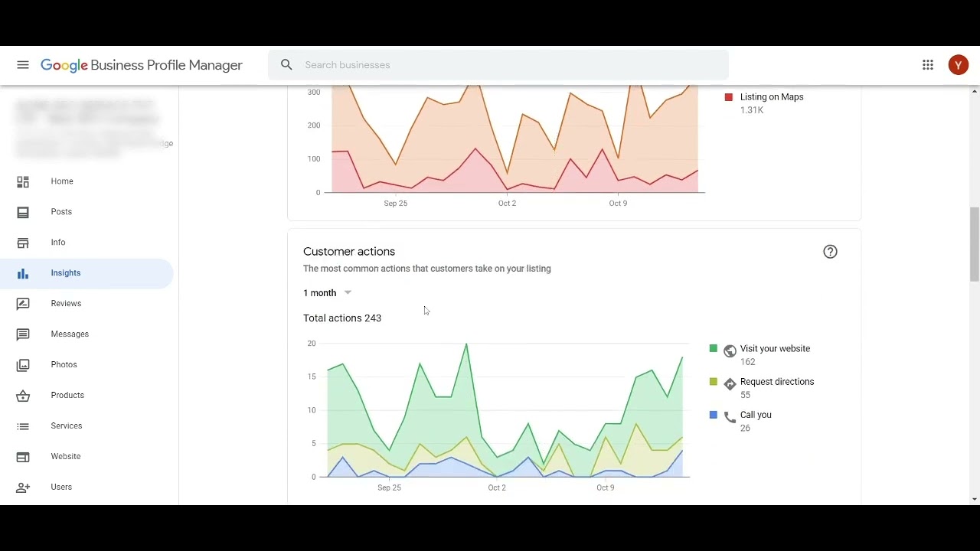The width and height of the screenshot is (980, 551).
Task: Click the scrollbar down arrow
Action: (x=975, y=500)
